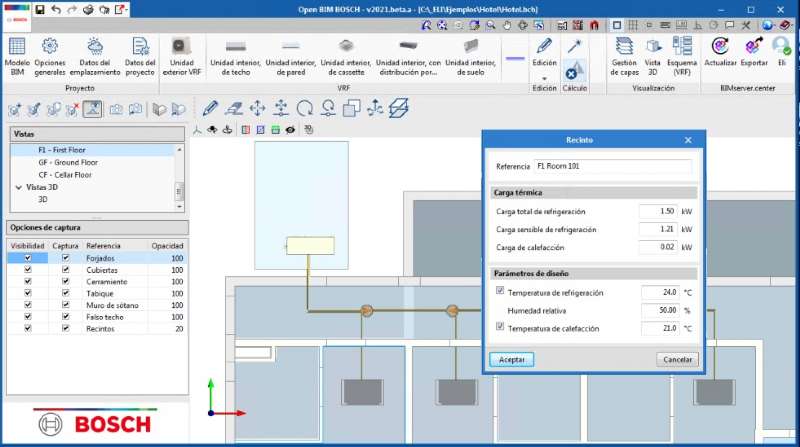Select Unidad interior de pared
This screenshot has width=800, height=447.
291,57
